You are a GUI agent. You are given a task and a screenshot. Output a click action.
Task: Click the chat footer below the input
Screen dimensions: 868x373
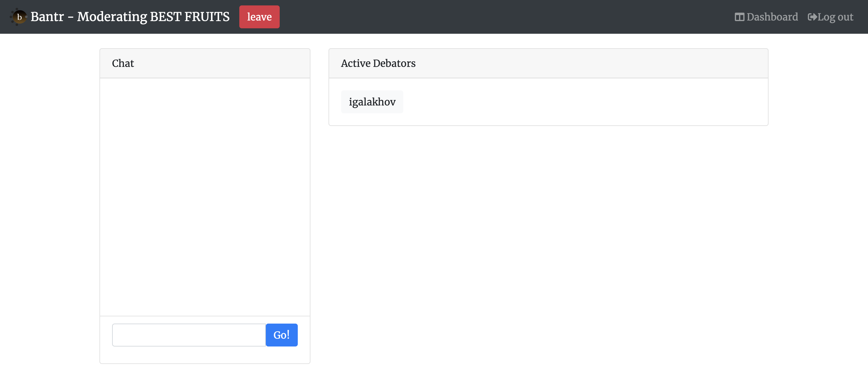click(205, 355)
